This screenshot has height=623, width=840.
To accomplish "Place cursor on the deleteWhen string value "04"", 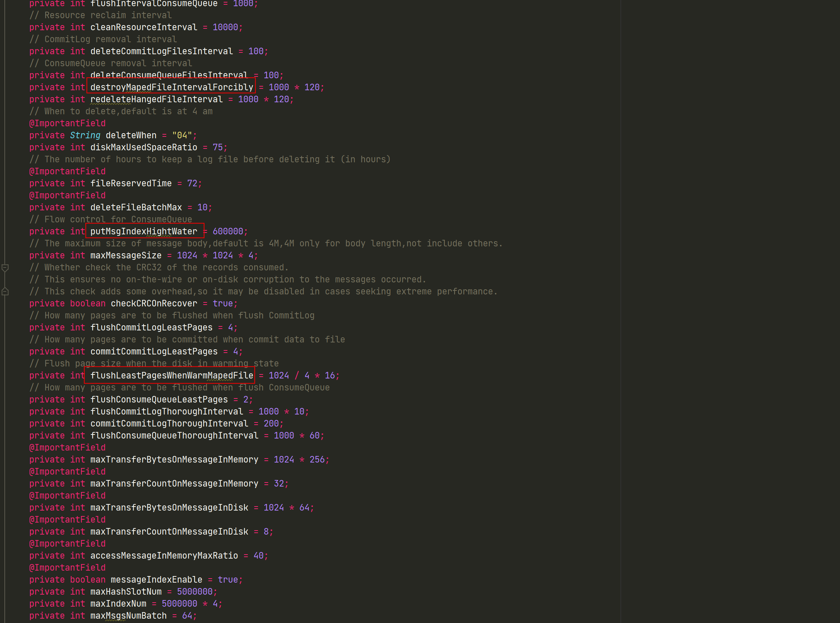I will (x=183, y=135).
